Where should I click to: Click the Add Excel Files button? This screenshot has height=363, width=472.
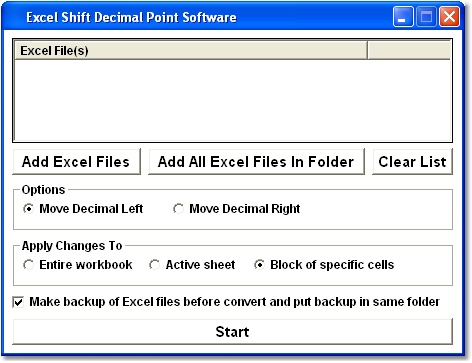76,162
